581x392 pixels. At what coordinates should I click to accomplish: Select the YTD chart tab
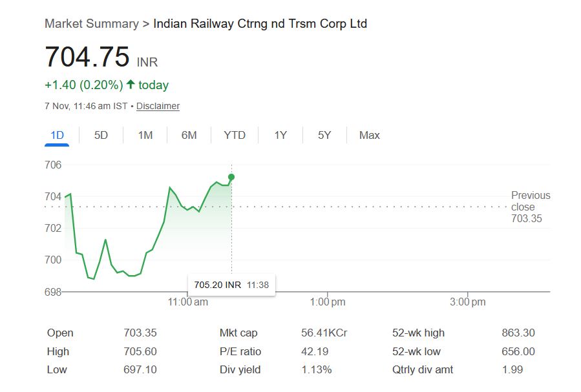pos(235,135)
